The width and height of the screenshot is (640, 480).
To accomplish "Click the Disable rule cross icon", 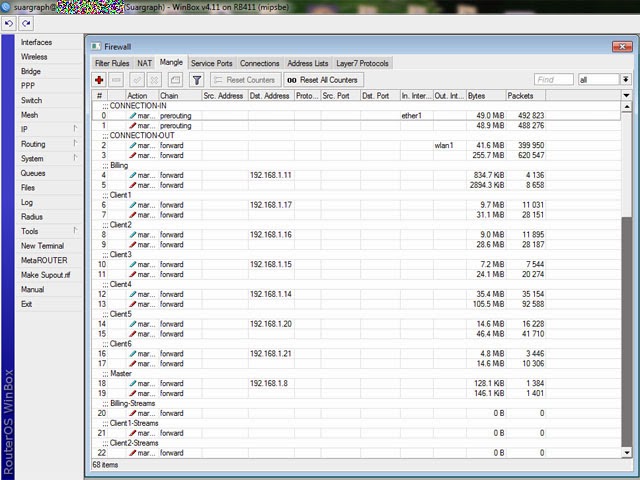I will (154, 80).
